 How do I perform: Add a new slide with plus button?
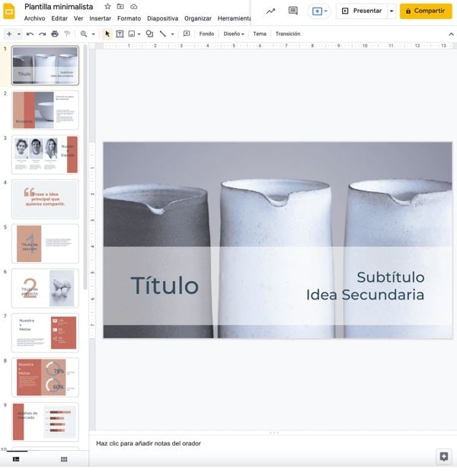pyautogui.click(x=9, y=34)
